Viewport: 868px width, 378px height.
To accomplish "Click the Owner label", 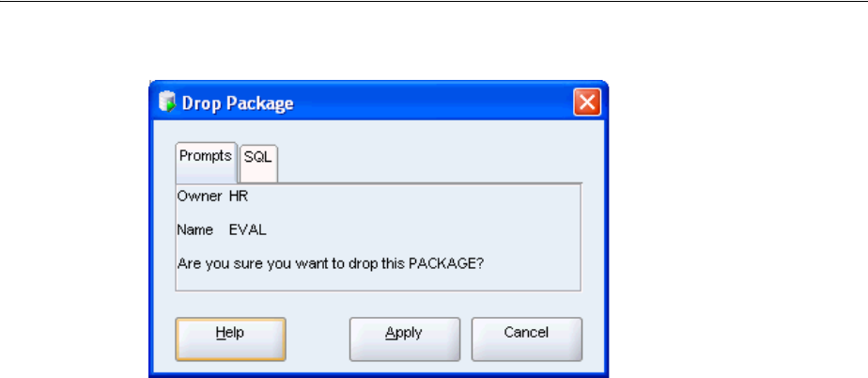I will click(199, 197).
